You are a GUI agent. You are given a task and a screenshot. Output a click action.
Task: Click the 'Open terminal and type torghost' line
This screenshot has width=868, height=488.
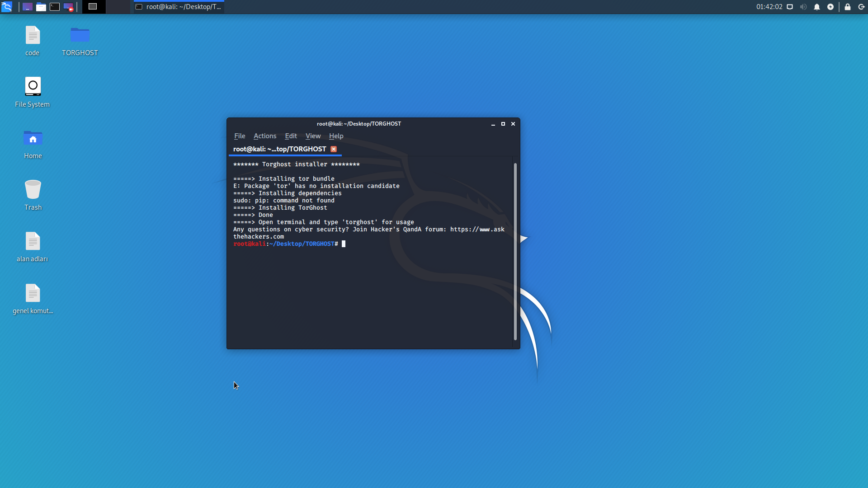(x=324, y=222)
